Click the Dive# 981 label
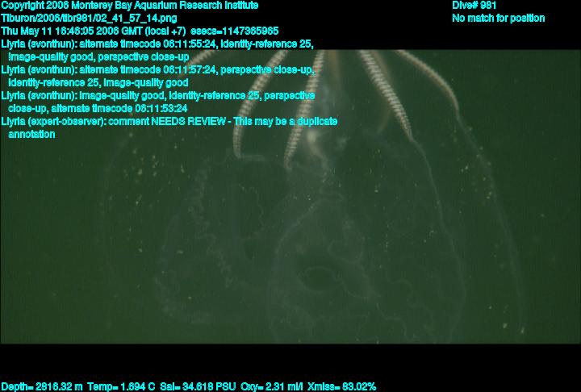The height and width of the screenshot is (392, 581). click(474, 6)
